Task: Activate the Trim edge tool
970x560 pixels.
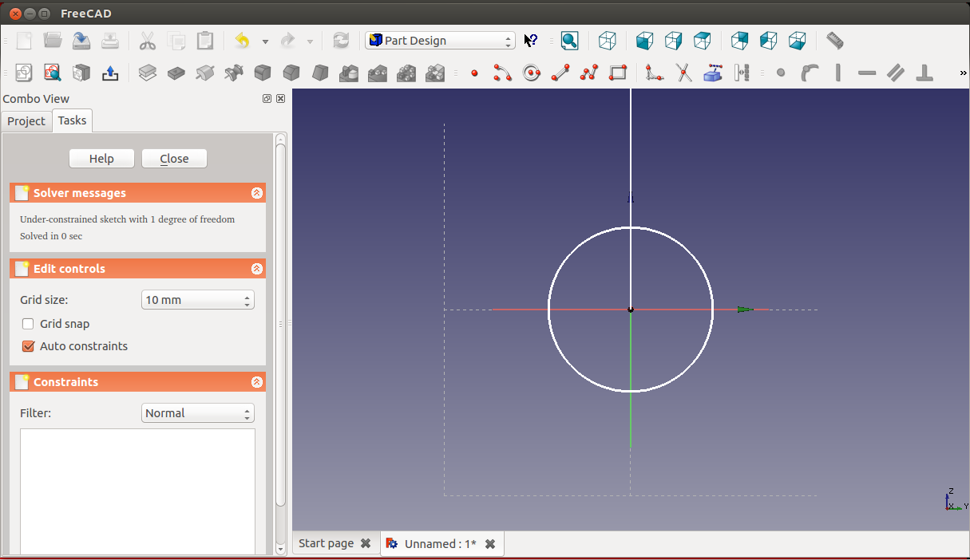Action: tap(683, 73)
